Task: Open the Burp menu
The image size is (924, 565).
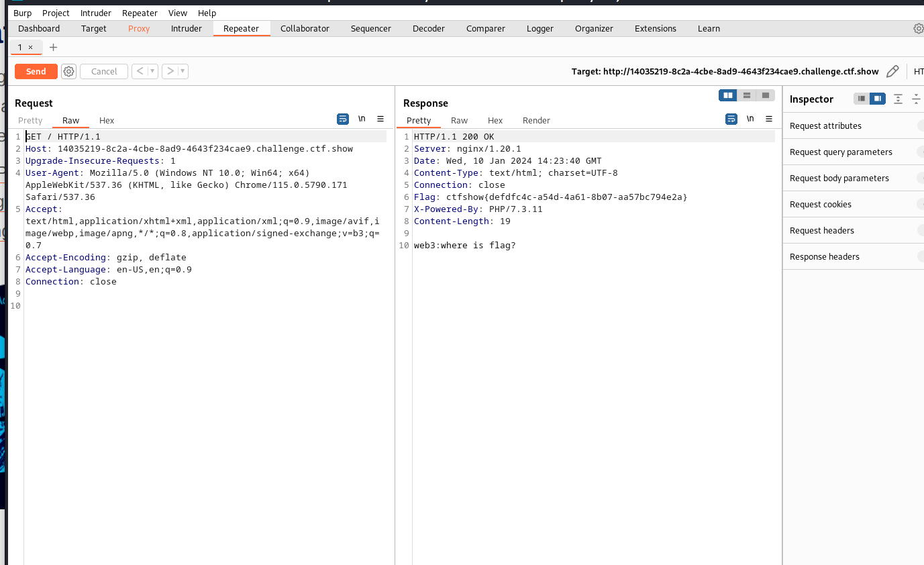Action: (22, 13)
